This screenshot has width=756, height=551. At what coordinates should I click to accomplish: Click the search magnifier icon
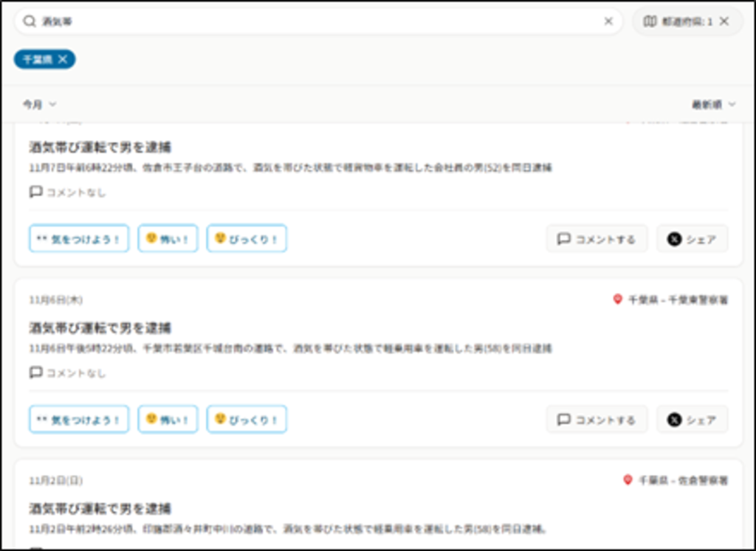tap(30, 21)
